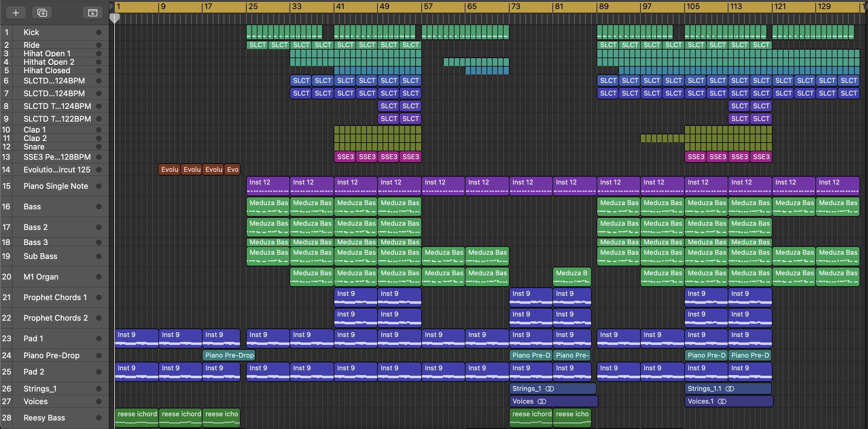Image resolution: width=868 pixels, height=429 pixels.
Task: Click the loop icon on Voices region
Action: (x=542, y=401)
